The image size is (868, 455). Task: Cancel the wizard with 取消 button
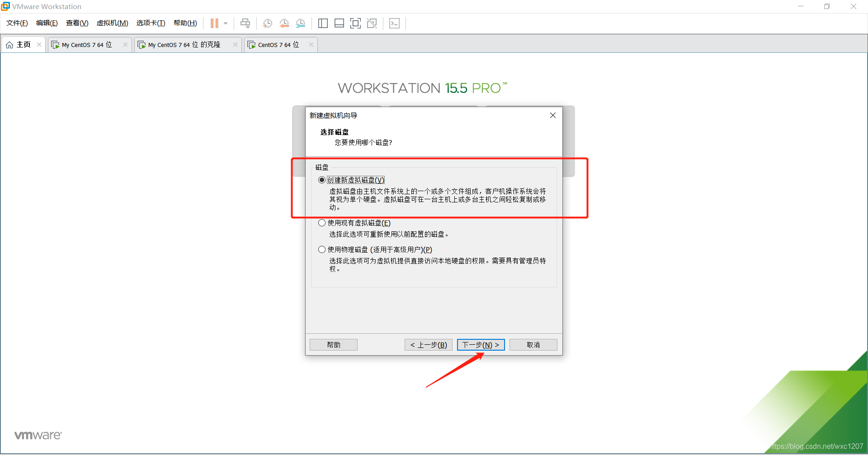(533, 345)
